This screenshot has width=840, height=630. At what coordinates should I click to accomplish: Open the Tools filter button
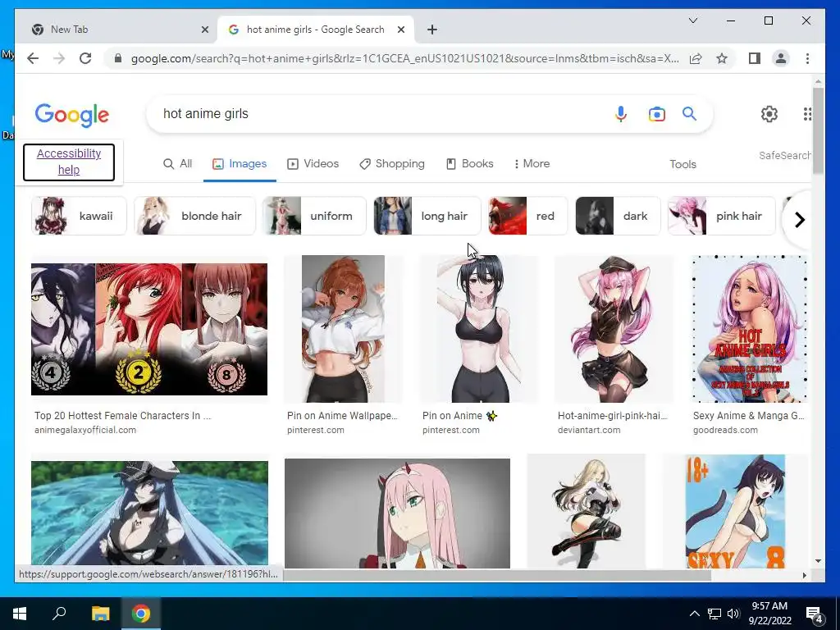click(682, 164)
